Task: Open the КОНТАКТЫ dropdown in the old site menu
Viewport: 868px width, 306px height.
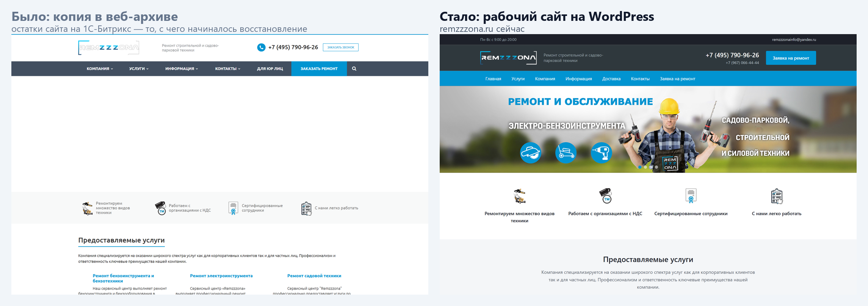Action: tap(228, 69)
